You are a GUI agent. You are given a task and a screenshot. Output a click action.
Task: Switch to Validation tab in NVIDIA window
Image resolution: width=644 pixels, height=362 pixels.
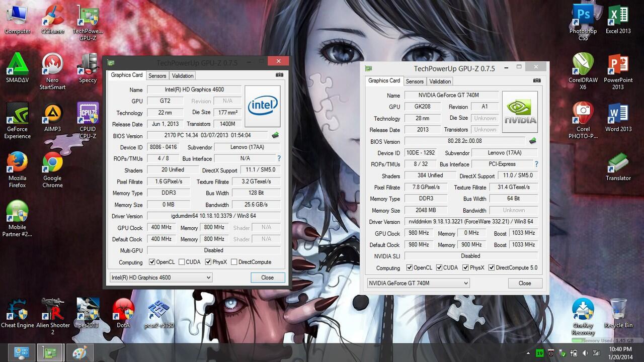coord(440,81)
